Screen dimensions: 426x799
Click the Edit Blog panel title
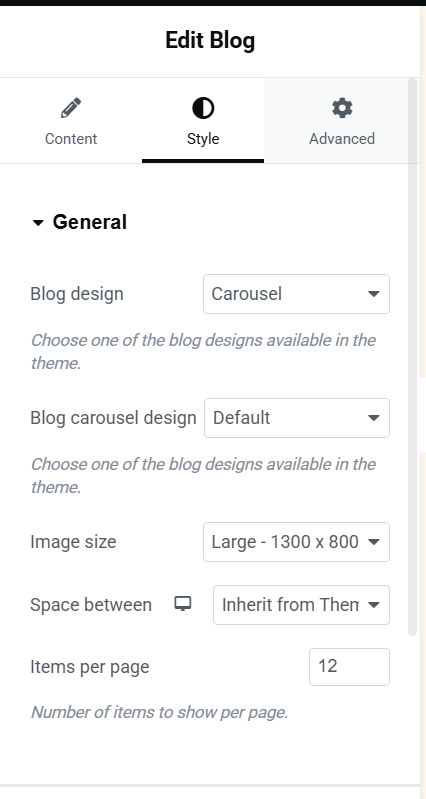210,40
